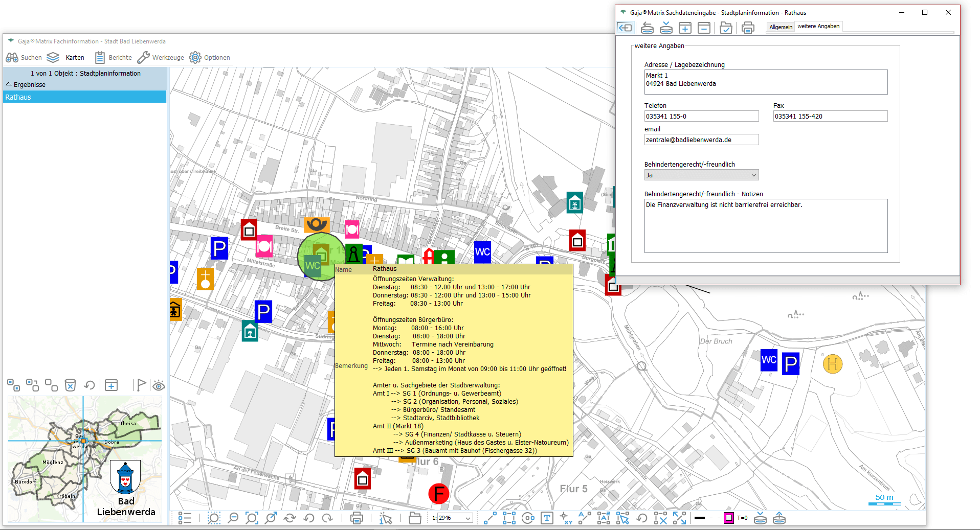Collapse the Ergebnisse section
This screenshot has width=980, height=530.
(9, 84)
